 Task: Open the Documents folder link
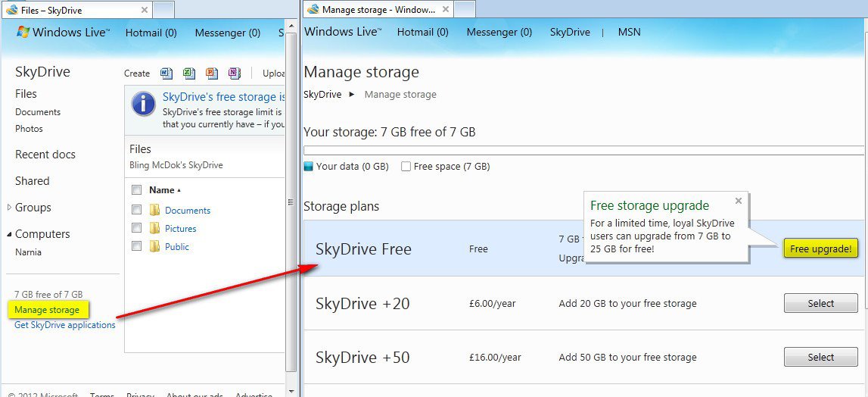188,211
